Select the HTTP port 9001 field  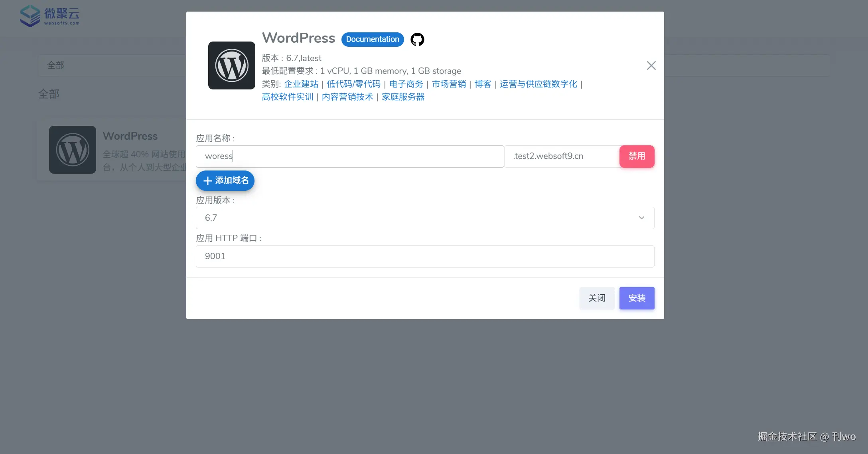click(425, 256)
